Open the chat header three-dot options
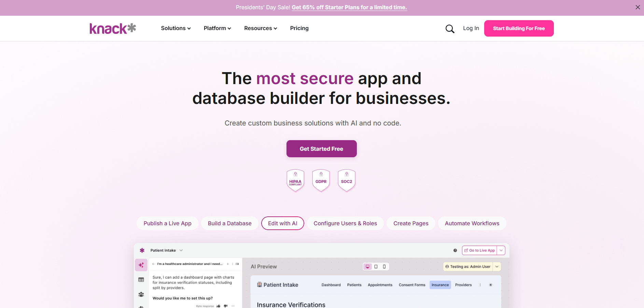This screenshot has width=644, height=308. point(233,264)
